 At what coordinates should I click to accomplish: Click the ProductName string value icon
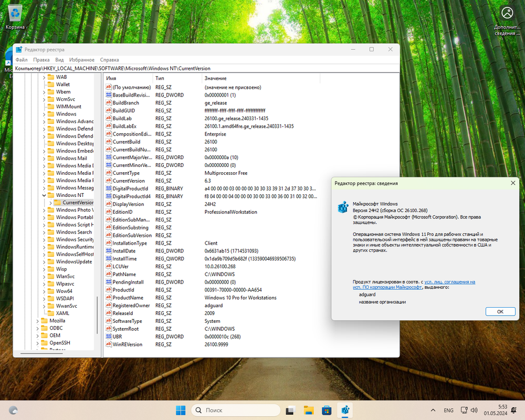109,298
